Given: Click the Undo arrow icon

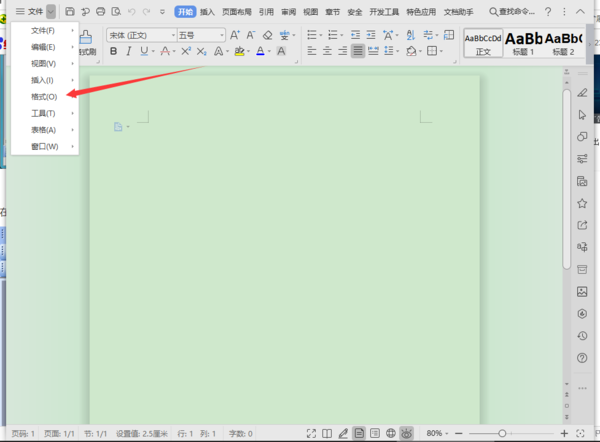Looking at the screenshot, I should point(132,12).
